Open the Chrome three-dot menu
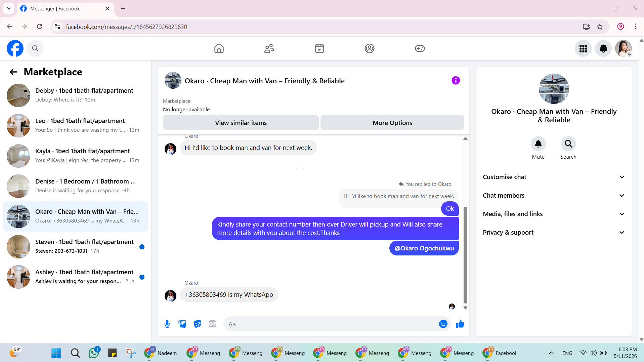644x362 pixels. (636, 27)
